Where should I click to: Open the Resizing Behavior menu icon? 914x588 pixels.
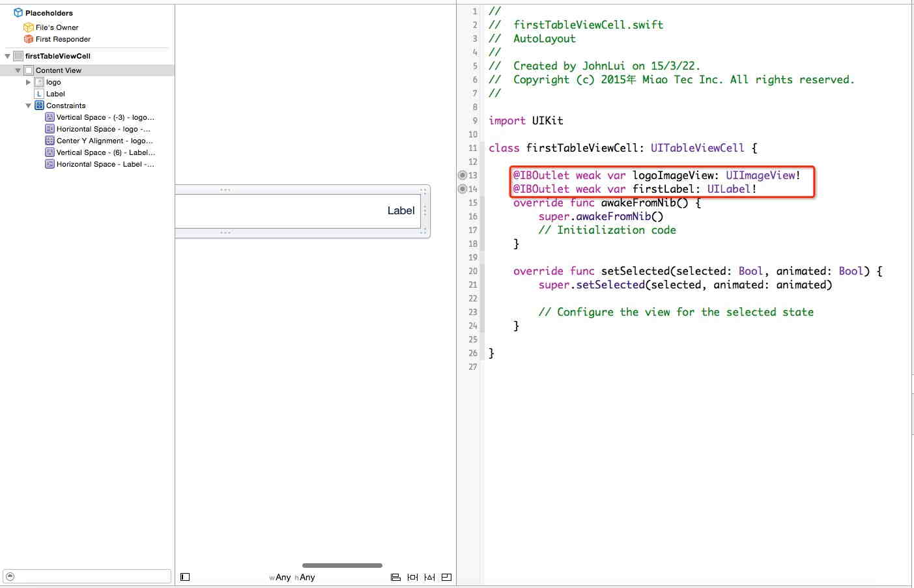coord(446,577)
